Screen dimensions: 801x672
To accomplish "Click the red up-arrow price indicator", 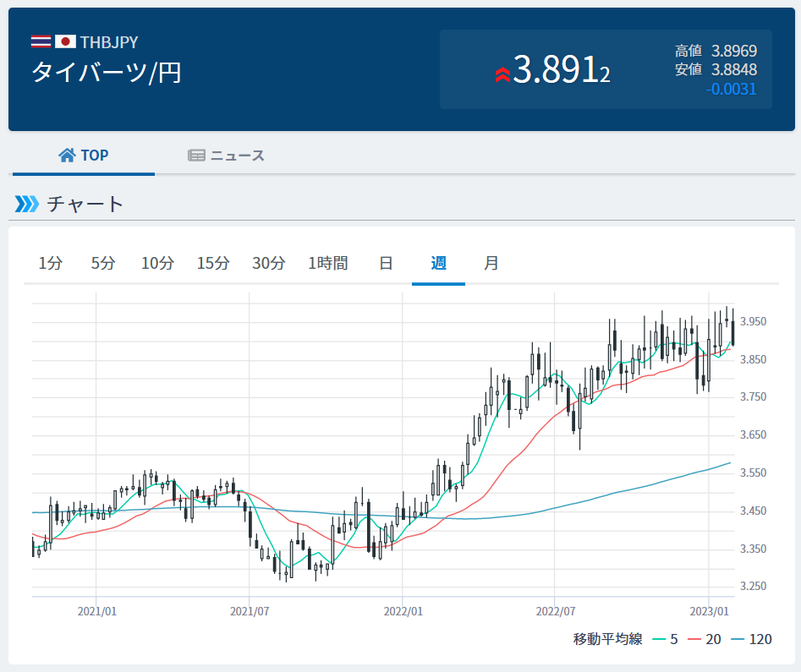I will tap(502, 74).
